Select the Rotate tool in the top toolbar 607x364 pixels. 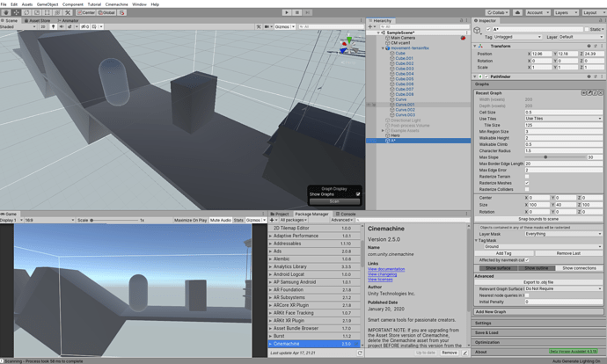(26, 12)
